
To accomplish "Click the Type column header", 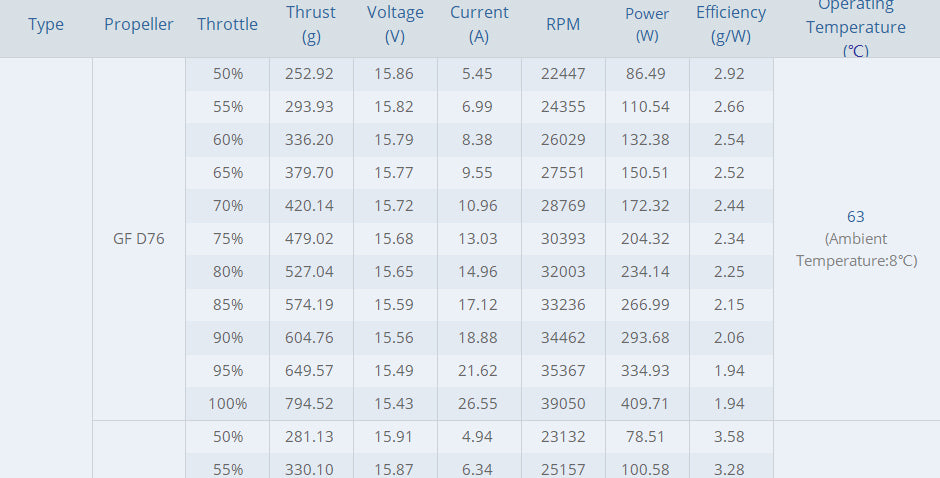I will click(x=46, y=25).
